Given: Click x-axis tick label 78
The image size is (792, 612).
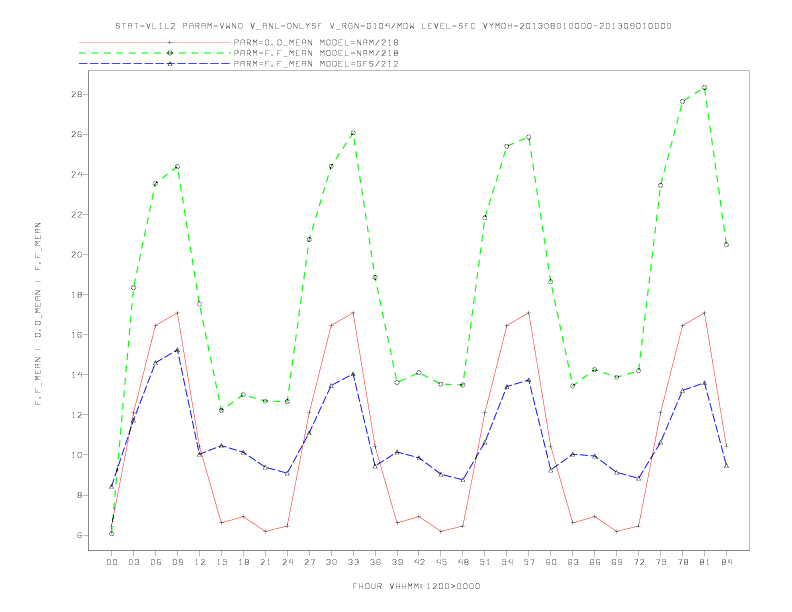Looking at the screenshot, I should 682,562.
